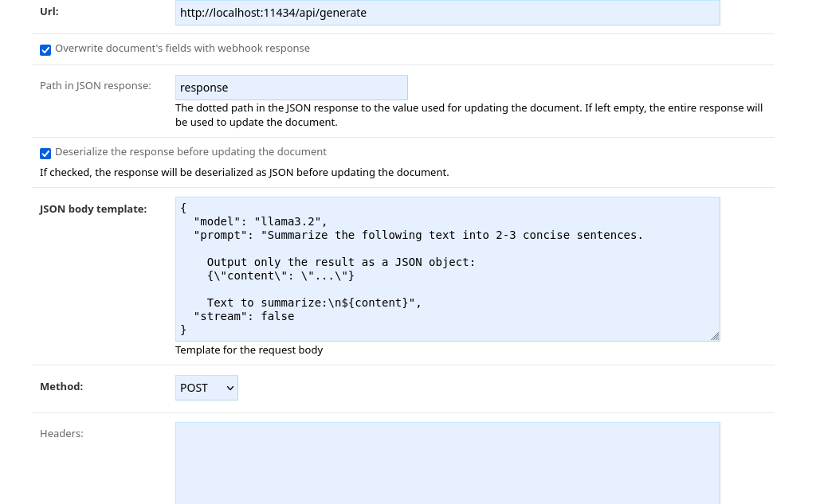The width and height of the screenshot is (816, 504).
Task: Click inside the JSON body template textarea
Action: pos(448,269)
